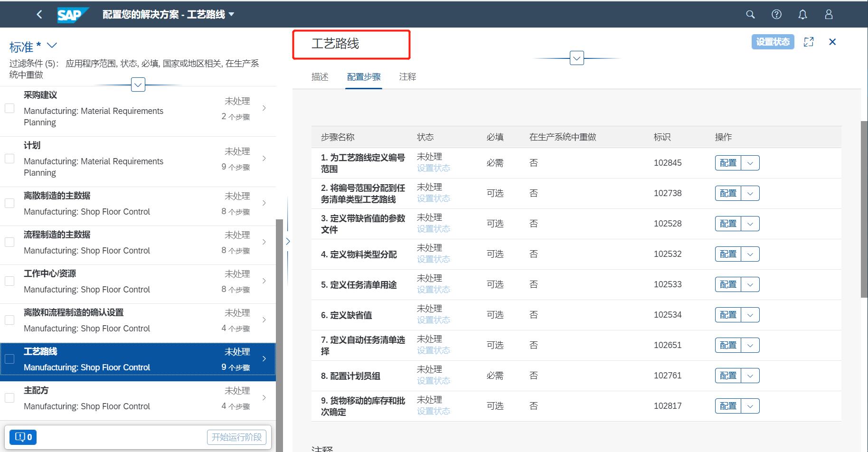Click the 设置状态 link for step 1

click(x=433, y=168)
